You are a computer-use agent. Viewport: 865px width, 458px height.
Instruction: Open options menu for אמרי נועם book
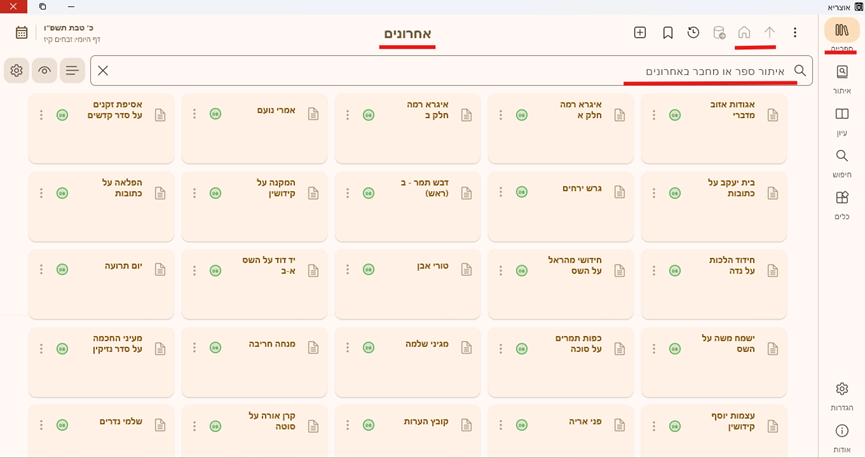[194, 114]
